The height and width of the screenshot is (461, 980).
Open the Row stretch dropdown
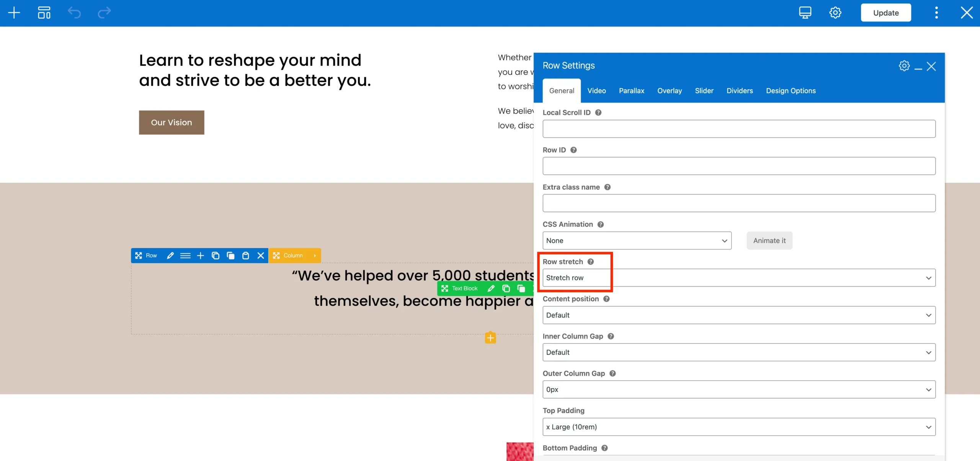(738, 278)
